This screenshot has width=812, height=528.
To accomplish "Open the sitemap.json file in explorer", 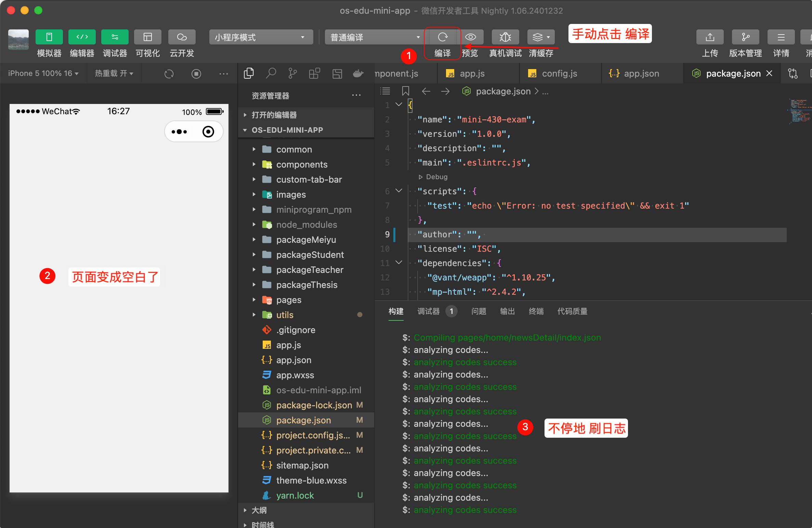I will coord(302,465).
